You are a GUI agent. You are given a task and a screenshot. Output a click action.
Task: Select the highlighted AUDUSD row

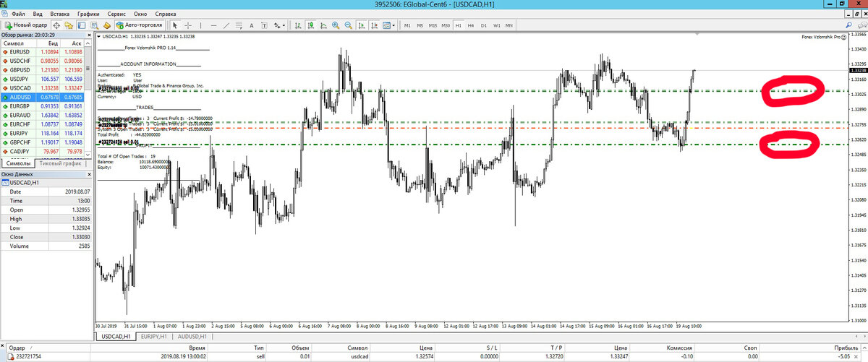(x=43, y=96)
